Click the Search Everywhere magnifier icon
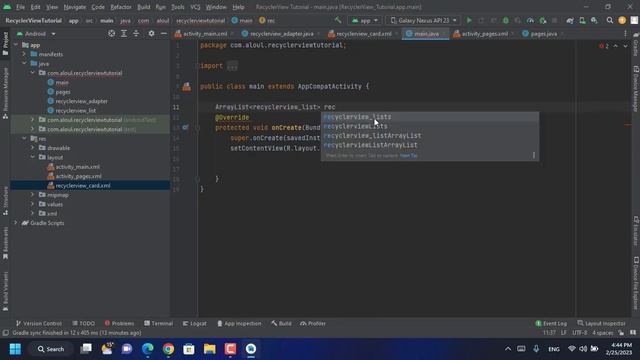 click(x=610, y=20)
